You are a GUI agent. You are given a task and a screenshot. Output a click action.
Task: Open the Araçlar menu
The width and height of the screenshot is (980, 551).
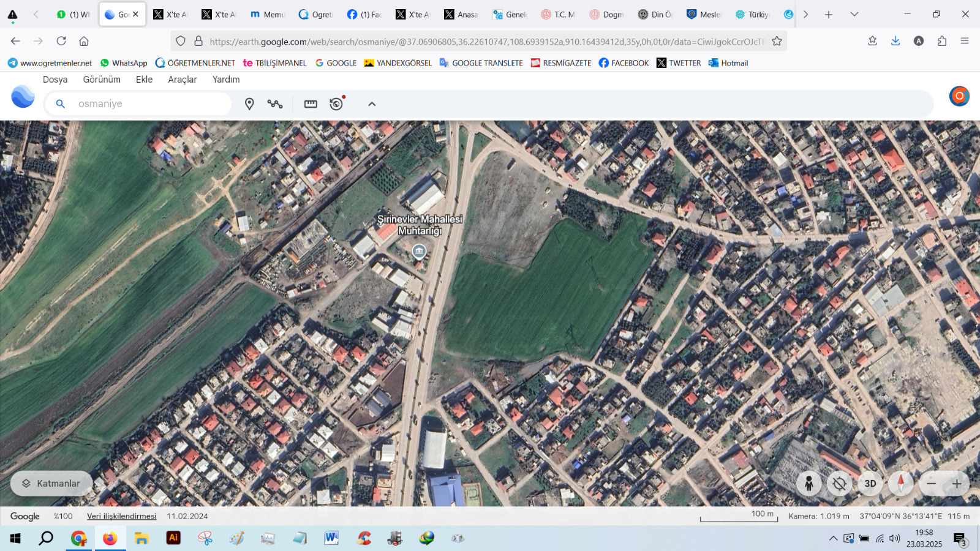pyautogui.click(x=183, y=80)
